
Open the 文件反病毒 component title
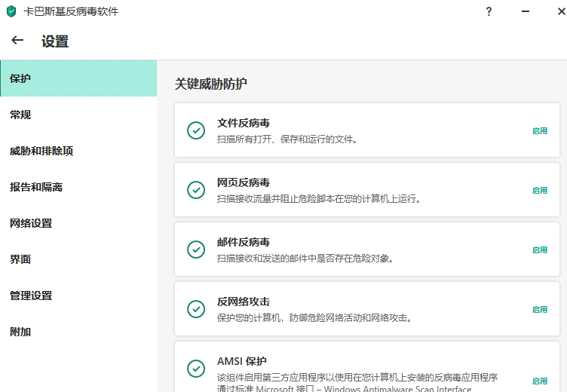pyautogui.click(x=244, y=123)
